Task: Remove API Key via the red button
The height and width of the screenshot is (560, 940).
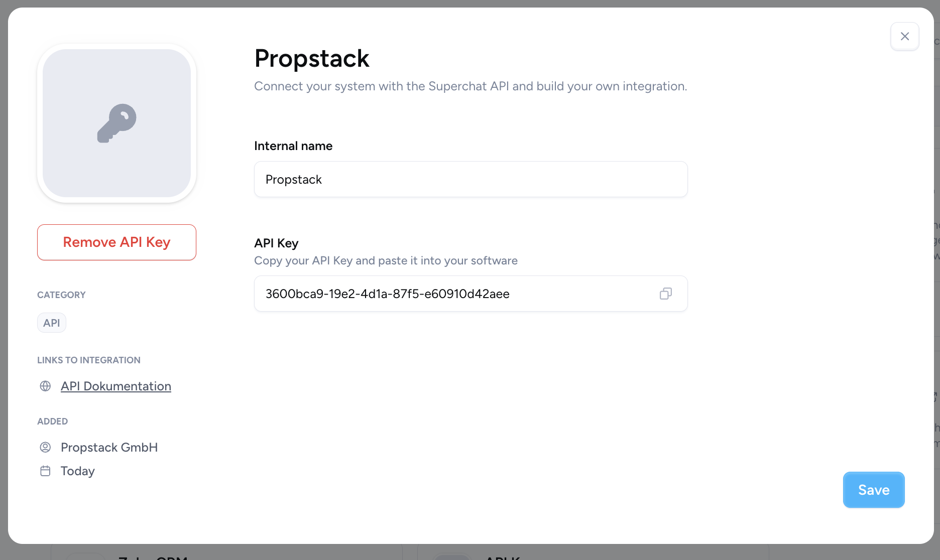Action: click(x=116, y=242)
